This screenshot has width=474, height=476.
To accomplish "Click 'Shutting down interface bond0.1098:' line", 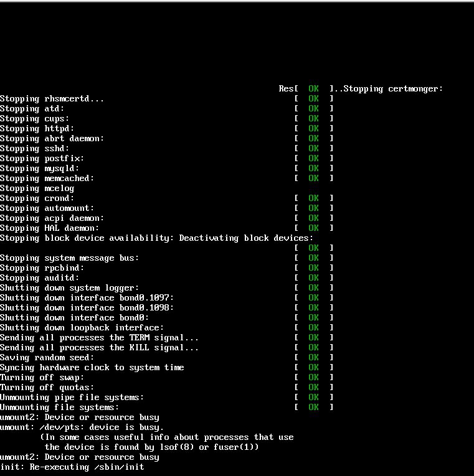I will click(87, 308).
